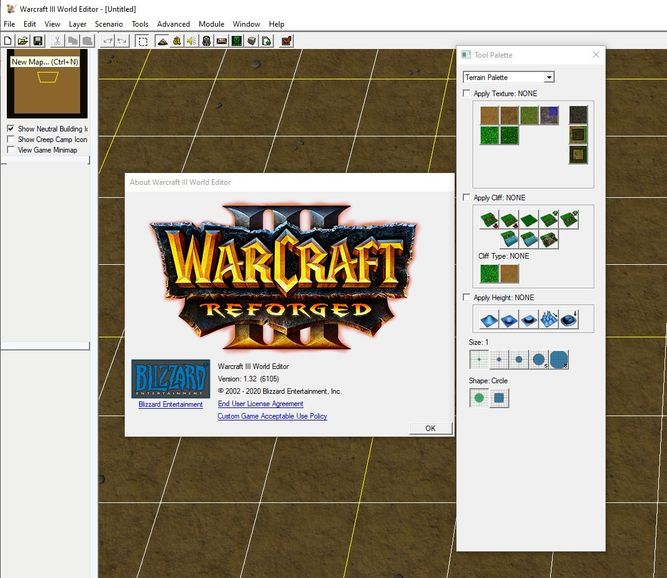The height and width of the screenshot is (578, 667).
Task: Expand the Terrain Palette dropdown
Action: point(549,77)
